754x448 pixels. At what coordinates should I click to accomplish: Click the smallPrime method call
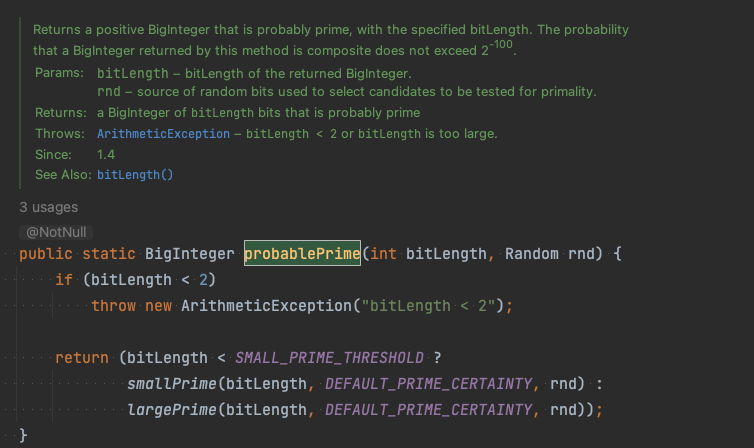click(x=172, y=384)
